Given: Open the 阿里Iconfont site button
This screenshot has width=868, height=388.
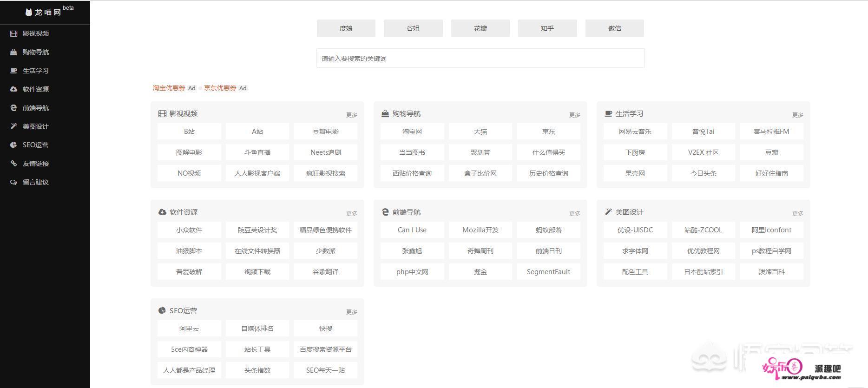Looking at the screenshot, I should click(772, 230).
